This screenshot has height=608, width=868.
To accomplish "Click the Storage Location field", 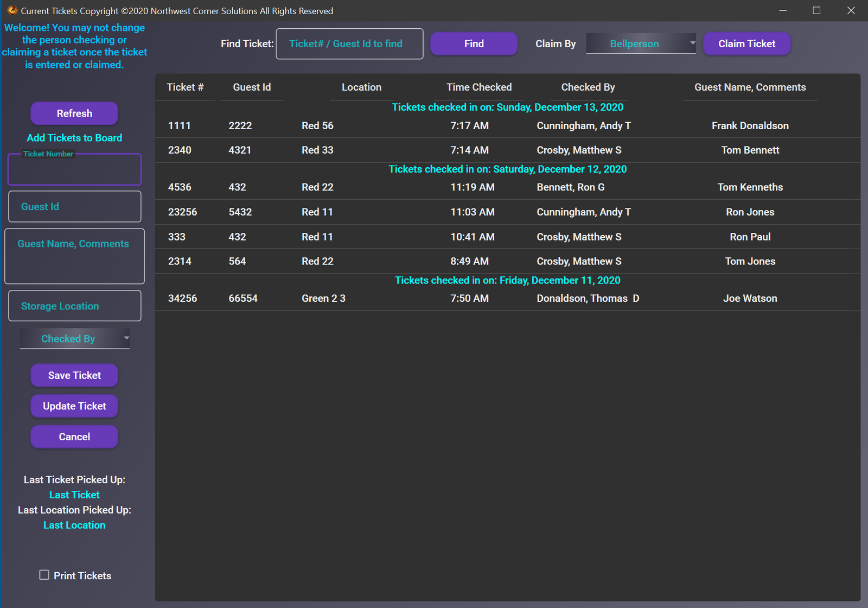I will (x=74, y=306).
